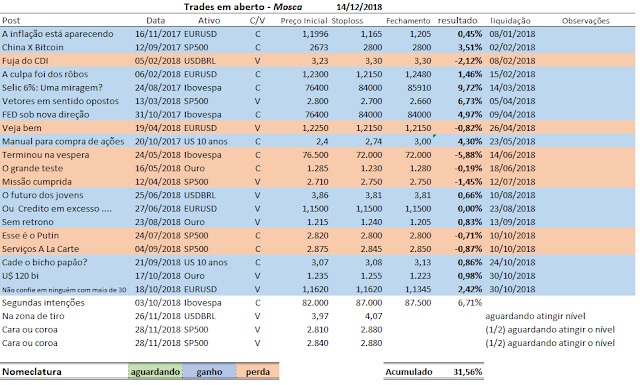The height and width of the screenshot is (385, 640).
Task: Select the 'Post' column header
Action: point(11,20)
